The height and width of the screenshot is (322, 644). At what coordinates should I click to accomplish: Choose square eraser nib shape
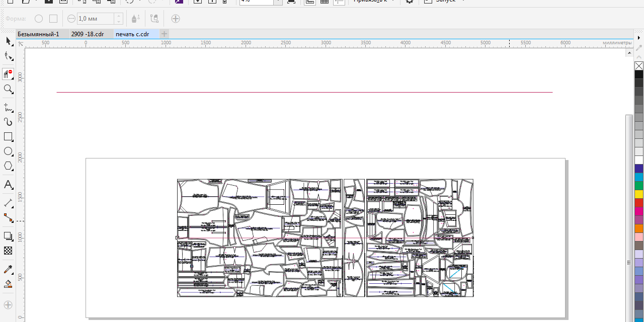pos(53,19)
